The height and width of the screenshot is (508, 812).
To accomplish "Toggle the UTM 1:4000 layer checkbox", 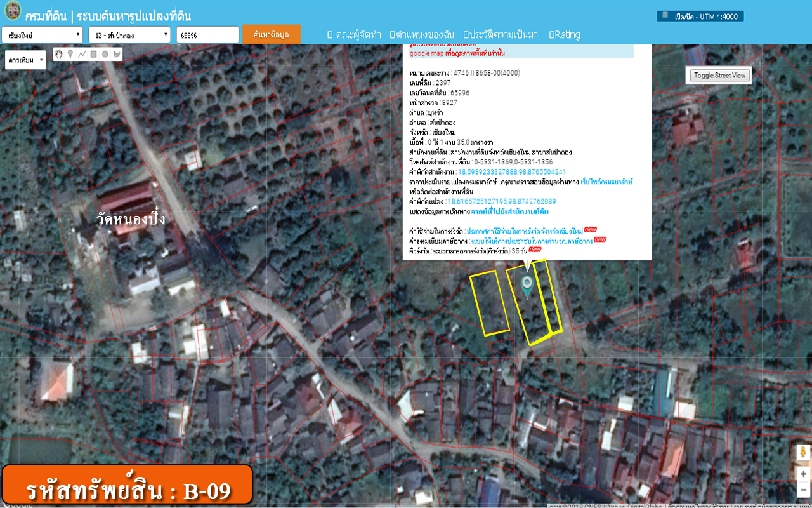I will [x=665, y=15].
